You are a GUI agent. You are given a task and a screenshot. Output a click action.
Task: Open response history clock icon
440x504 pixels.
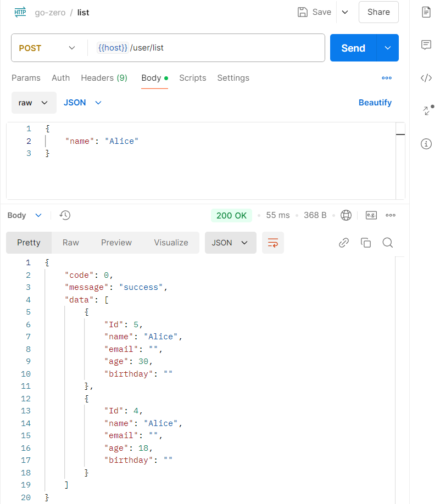pyautogui.click(x=65, y=215)
